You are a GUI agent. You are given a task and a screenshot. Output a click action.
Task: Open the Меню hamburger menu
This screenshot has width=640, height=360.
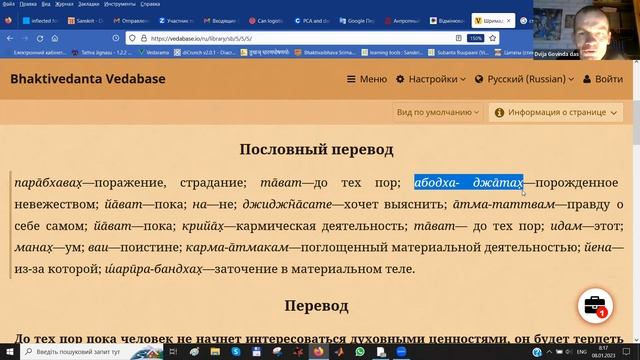pos(367,79)
